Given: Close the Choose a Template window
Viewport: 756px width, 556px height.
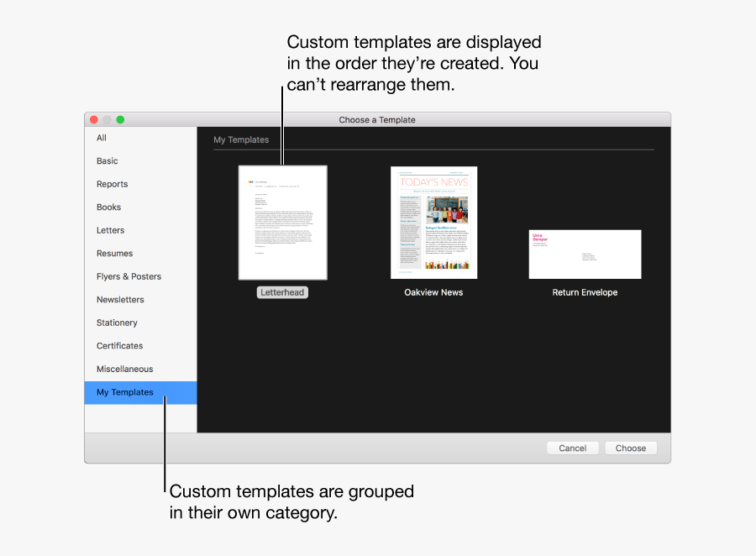Looking at the screenshot, I should click(x=94, y=119).
